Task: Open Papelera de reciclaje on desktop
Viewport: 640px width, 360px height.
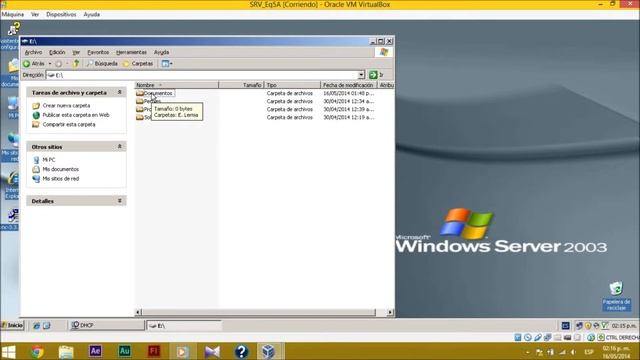Action: click(x=616, y=296)
